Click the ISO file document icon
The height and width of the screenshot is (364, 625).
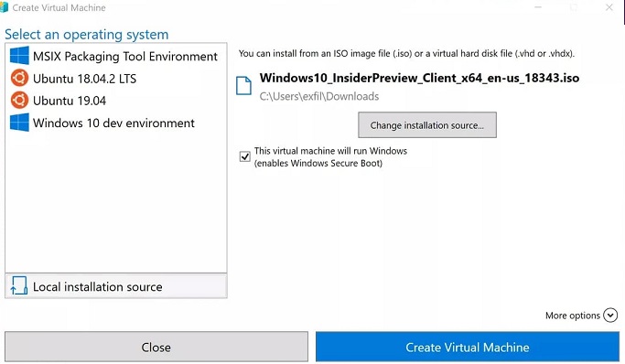(243, 86)
